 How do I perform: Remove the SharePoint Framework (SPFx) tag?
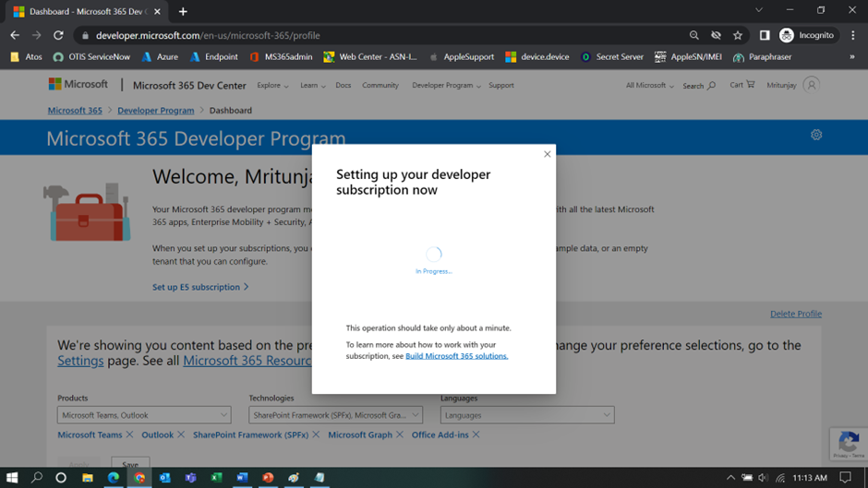(316, 434)
